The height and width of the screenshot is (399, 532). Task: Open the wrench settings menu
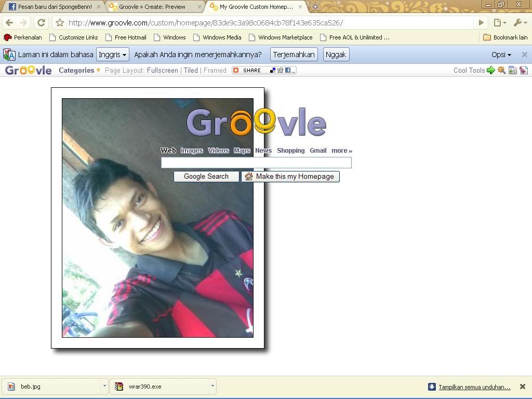tap(520, 23)
